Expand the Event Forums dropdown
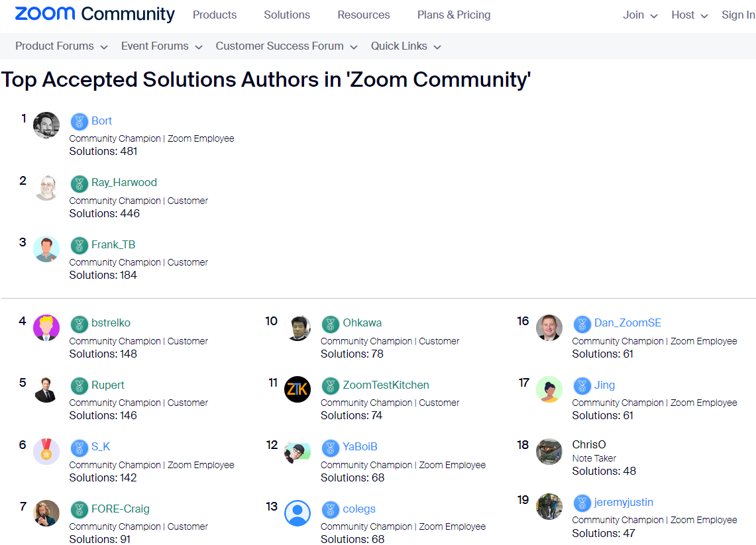756x545 pixels. pos(162,46)
